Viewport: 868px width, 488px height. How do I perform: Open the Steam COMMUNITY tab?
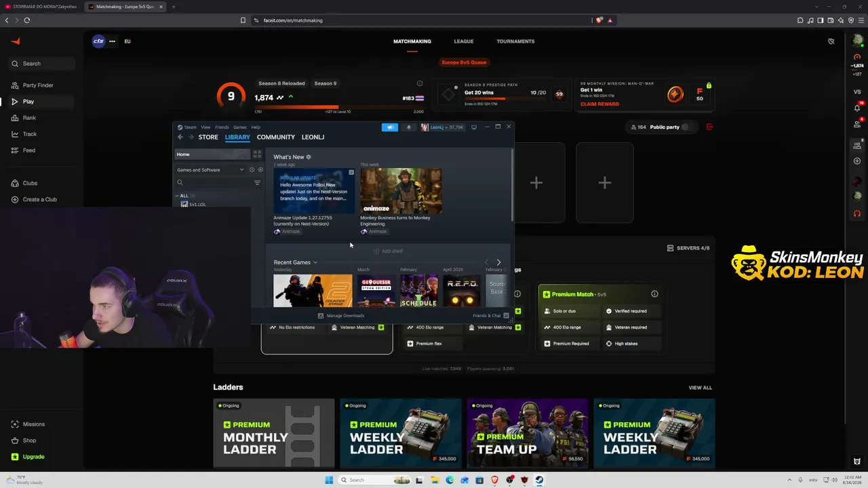pyautogui.click(x=276, y=137)
